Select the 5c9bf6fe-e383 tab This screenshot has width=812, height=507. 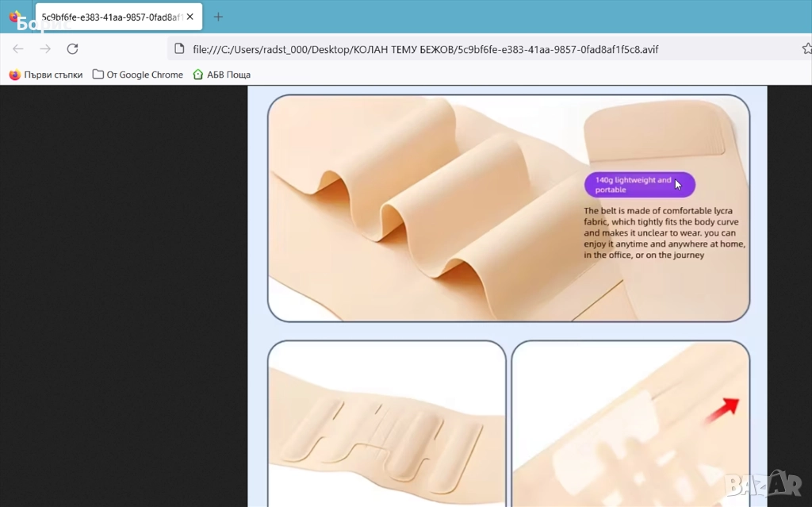(x=111, y=17)
